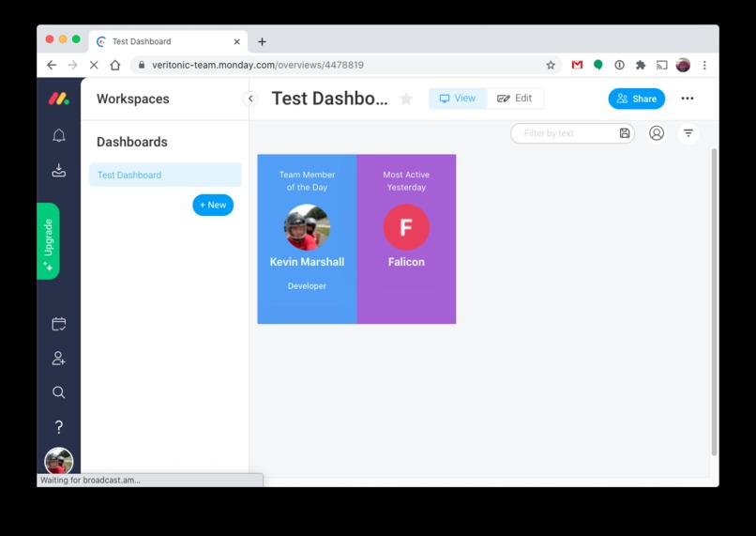Image resolution: width=756 pixels, height=536 pixels.
Task: Click the monday.com logo icon
Action: [x=59, y=99]
